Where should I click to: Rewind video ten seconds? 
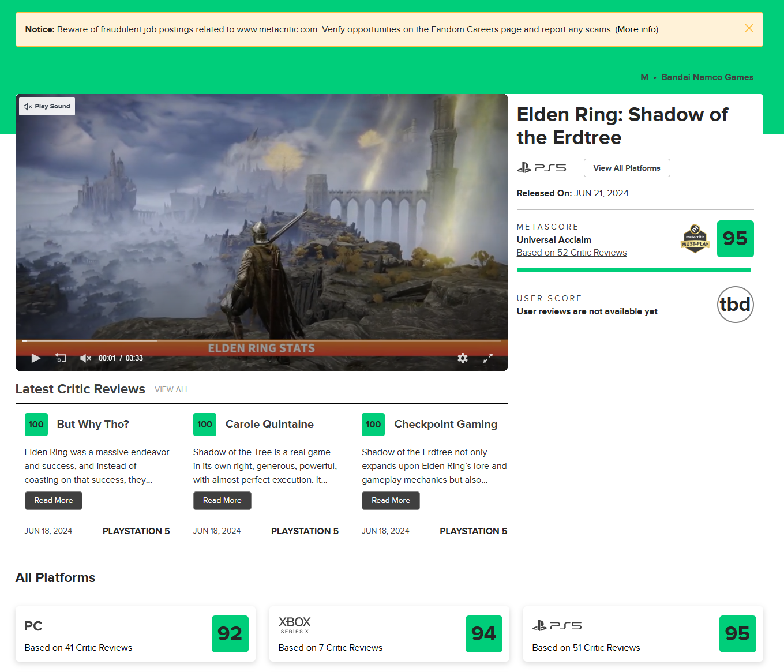coord(61,358)
